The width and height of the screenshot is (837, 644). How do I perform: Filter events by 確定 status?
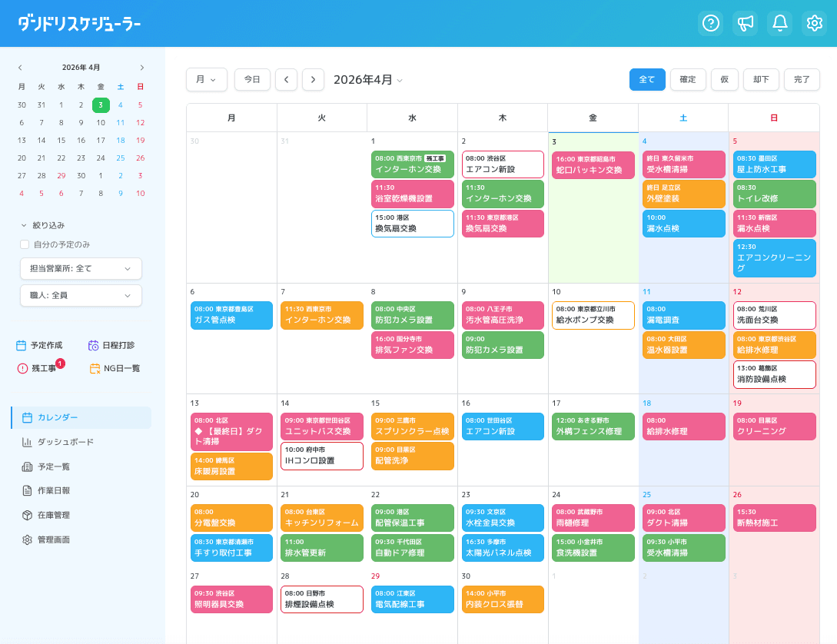coord(688,79)
